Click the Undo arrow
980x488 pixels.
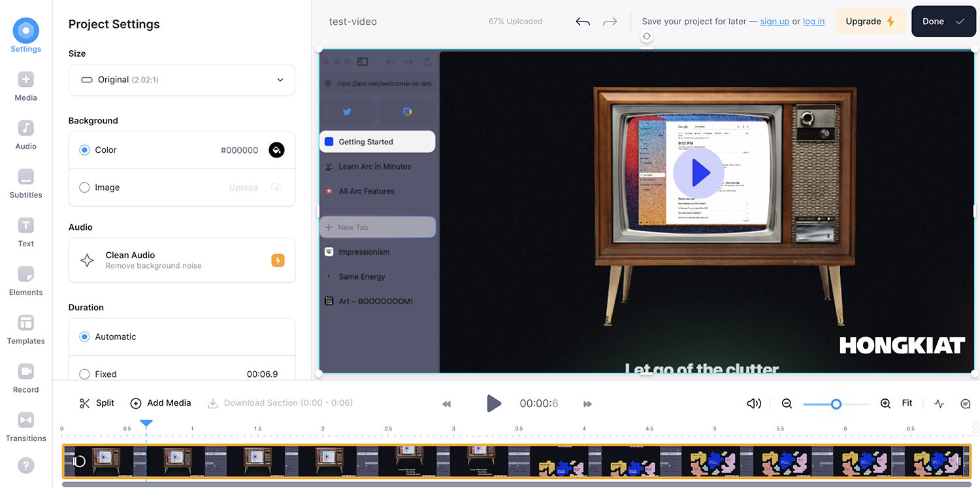click(583, 22)
